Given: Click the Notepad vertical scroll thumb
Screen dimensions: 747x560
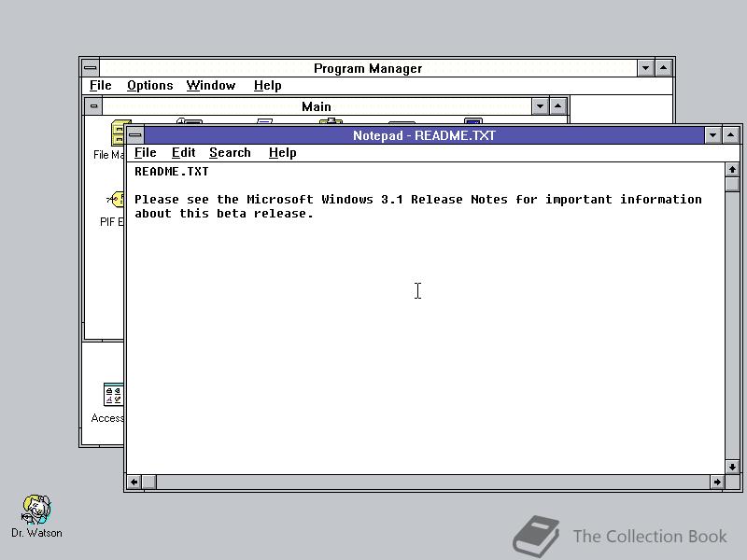Looking at the screenshot, I should tap(732, 184).
